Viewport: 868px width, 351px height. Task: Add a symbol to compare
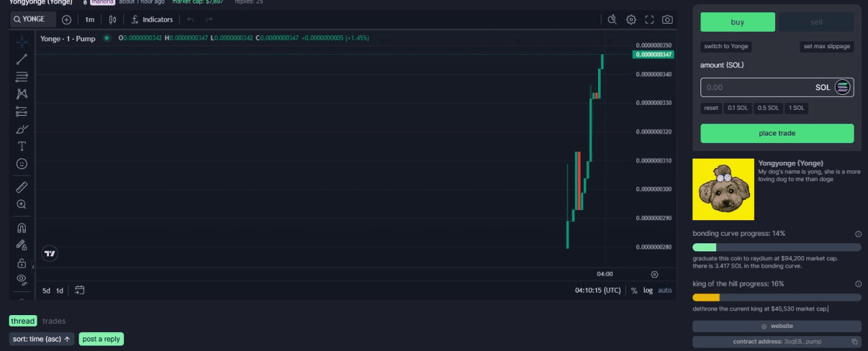(66, 20)
